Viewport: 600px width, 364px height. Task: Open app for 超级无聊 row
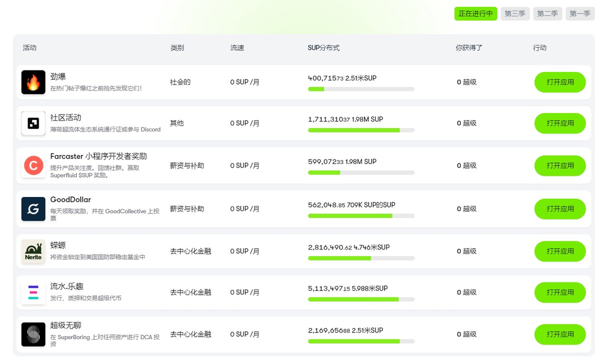[x=560, y=334]
